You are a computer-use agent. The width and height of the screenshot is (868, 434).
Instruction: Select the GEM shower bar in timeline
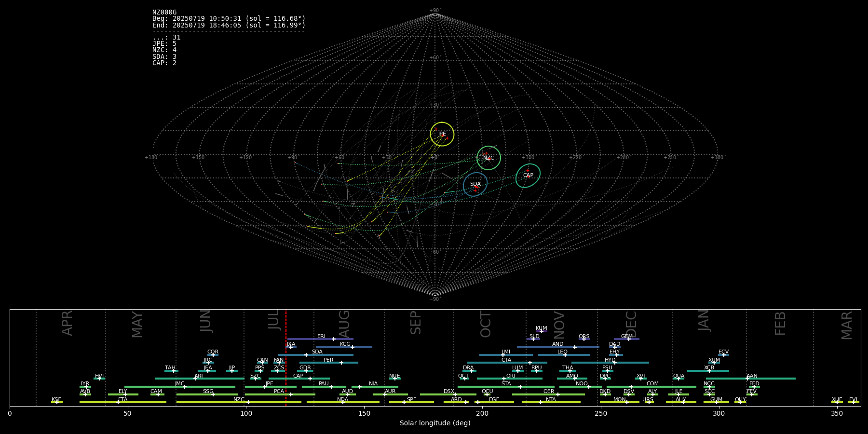pos(626,339)
